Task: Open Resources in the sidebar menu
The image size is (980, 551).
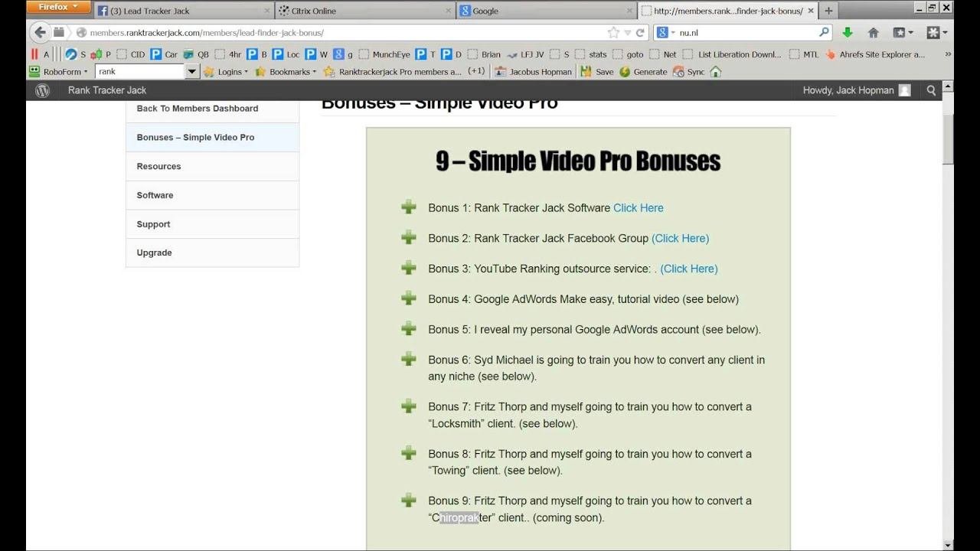Action: pos(212,166)
